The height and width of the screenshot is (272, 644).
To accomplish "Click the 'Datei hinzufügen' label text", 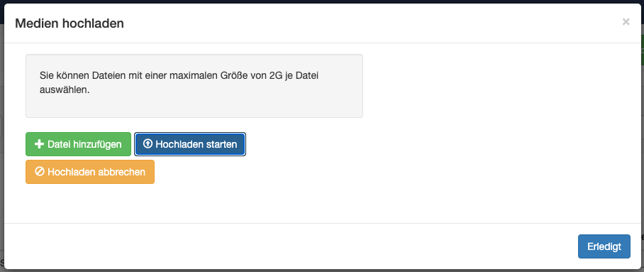I will pos(84,144).
